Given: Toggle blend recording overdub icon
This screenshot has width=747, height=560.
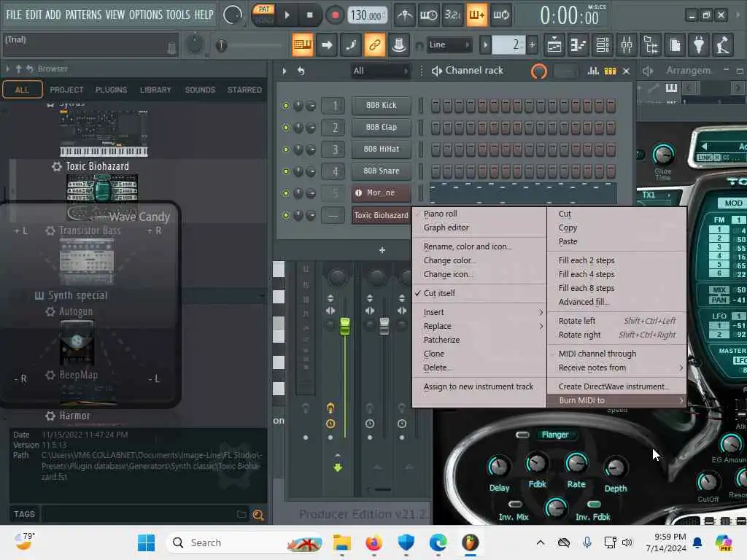Looking at the screenshot, I should [x=476, y=15].
